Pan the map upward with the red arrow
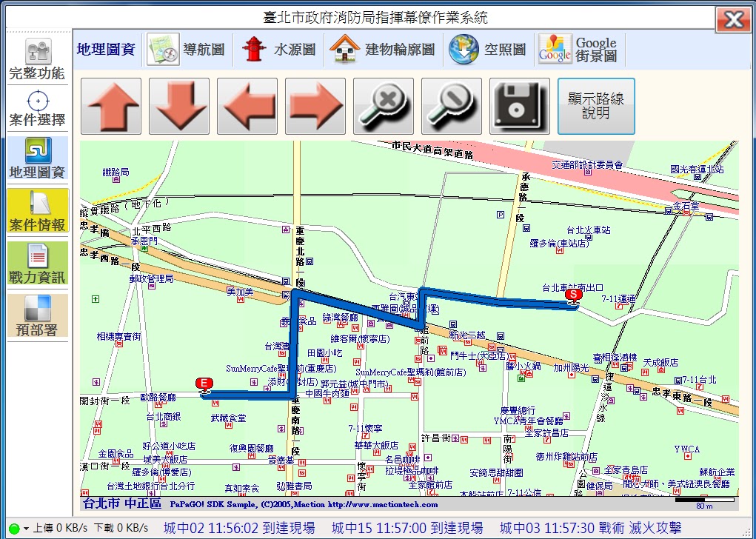This screenshot has width=756, height=539. [110, 106]
